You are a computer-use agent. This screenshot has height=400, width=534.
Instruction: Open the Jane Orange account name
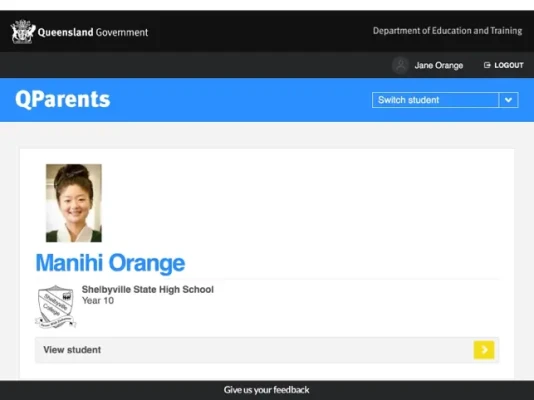(x=439, y=65)
